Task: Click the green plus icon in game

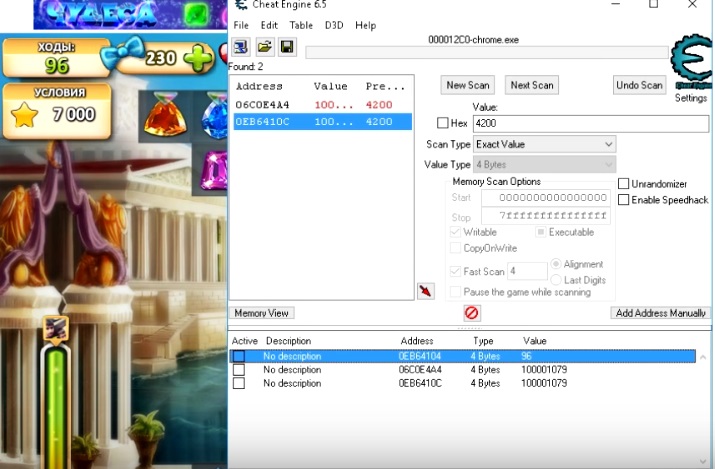Action: [199, 58]
